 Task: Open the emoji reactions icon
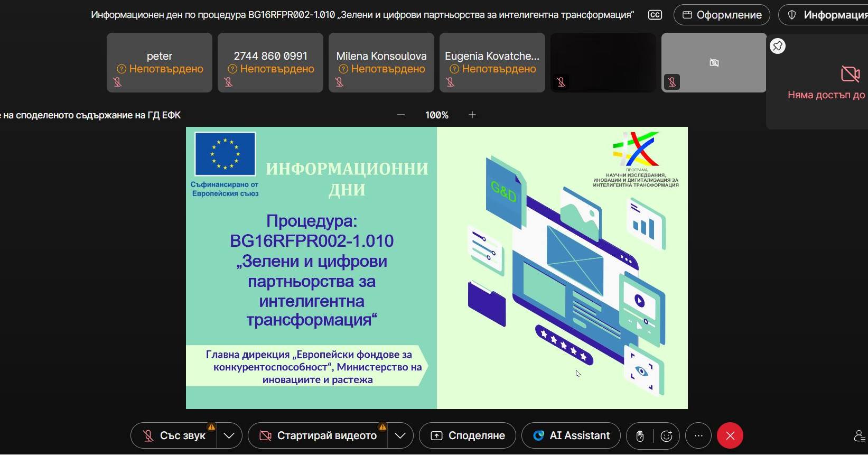[x=666, y=436]
